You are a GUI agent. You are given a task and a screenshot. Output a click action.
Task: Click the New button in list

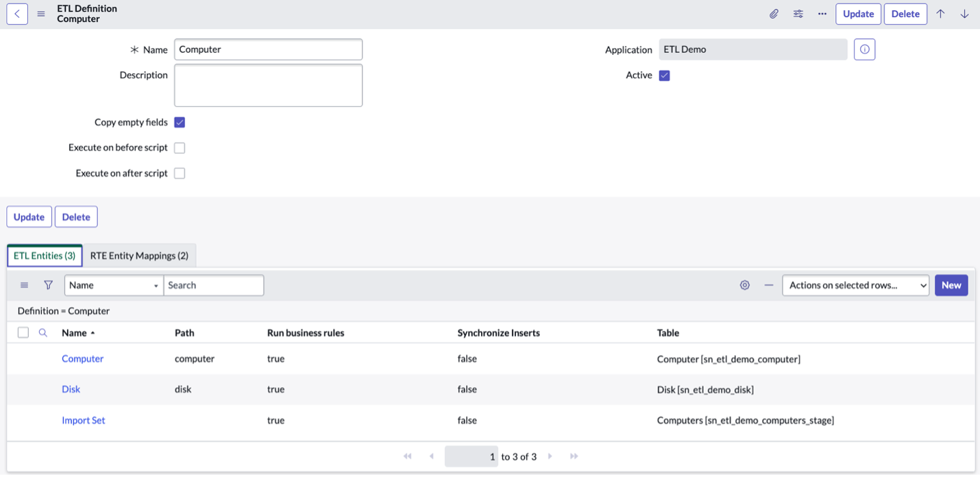(x=951, y=285)
